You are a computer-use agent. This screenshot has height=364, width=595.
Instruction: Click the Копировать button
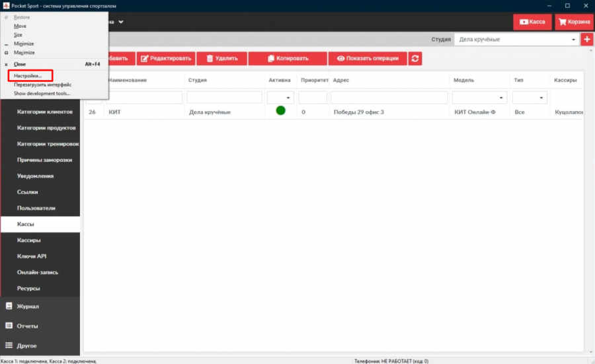[287, 58]
